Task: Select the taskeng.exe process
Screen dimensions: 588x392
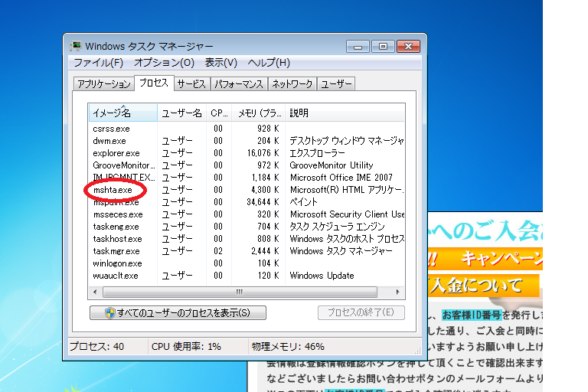Action: pyautogui.click(x=247, y=227)
